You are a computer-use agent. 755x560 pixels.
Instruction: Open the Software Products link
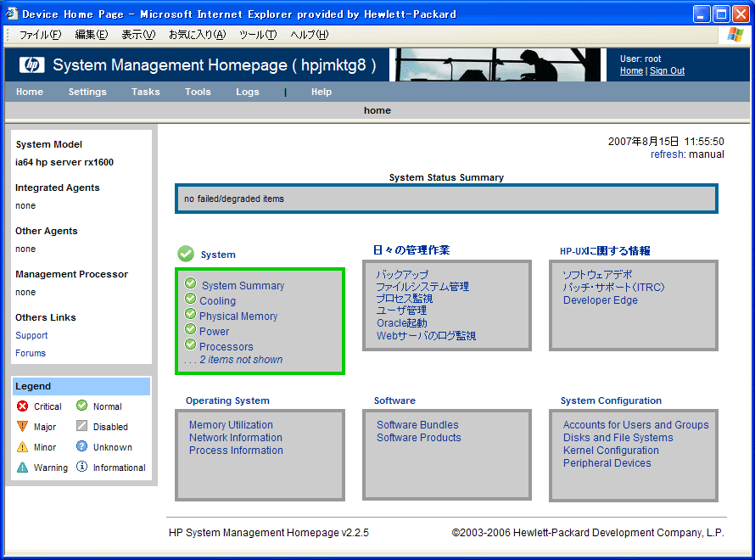pyautogui.click(x=419, y=437)
